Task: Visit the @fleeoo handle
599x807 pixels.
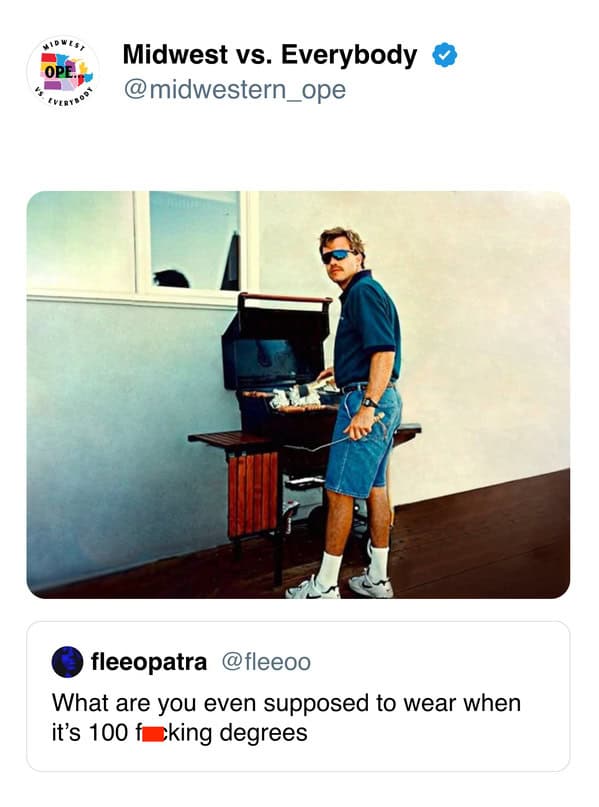Action: tap(266, 662)
